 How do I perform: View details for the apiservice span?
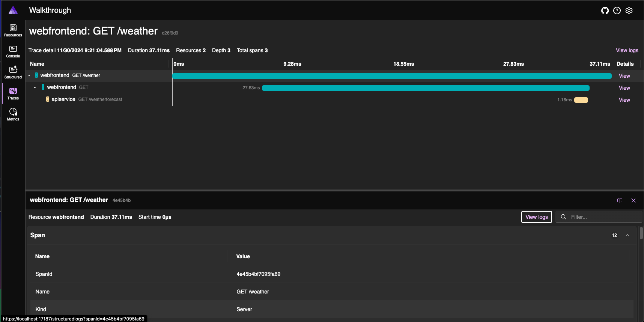[x=624, y=100]
